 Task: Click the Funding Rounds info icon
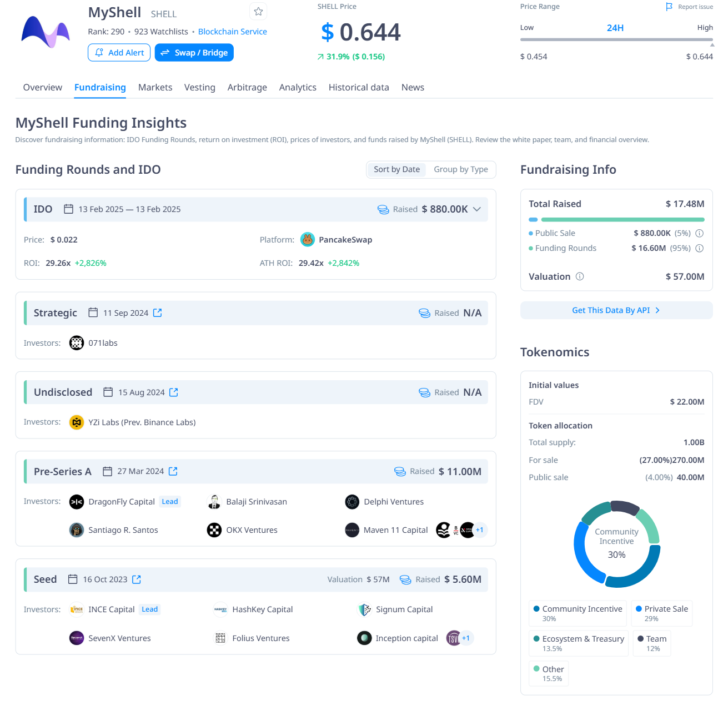(700, 248)
